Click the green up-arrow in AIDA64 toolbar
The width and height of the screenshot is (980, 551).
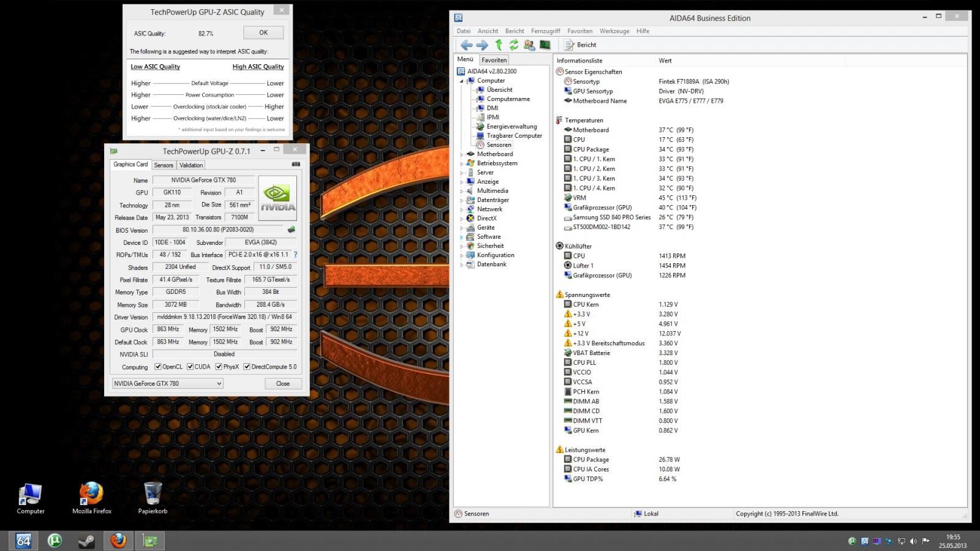499,45
